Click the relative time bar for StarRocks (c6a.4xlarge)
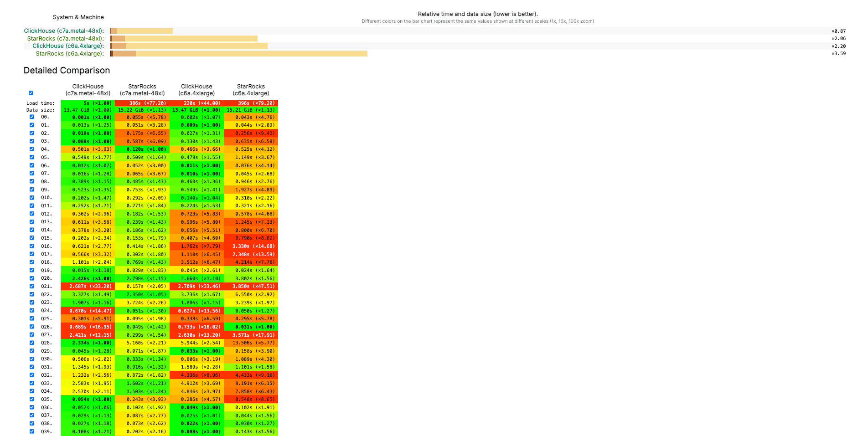868x436 pixels. pos(237,53)
